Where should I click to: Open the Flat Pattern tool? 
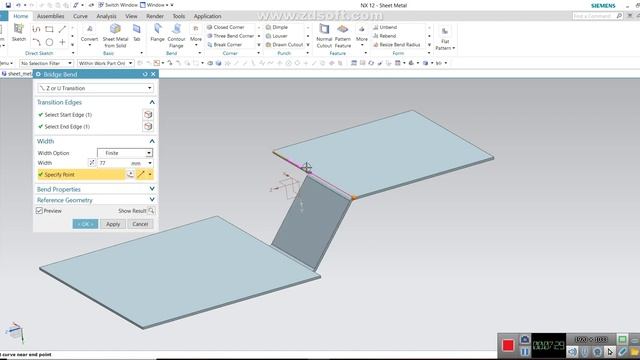(x=445, y=38)
